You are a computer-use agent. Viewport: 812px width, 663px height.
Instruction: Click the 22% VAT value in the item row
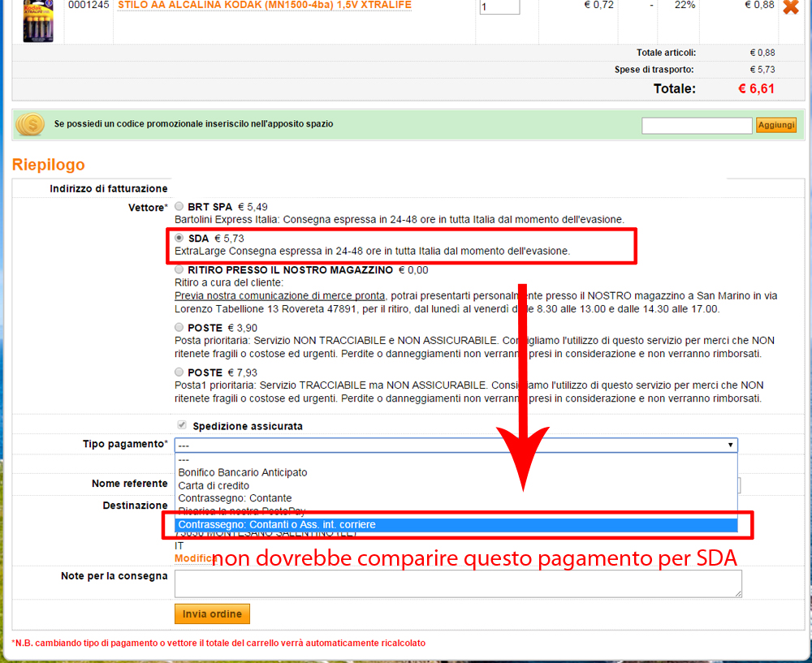click(685, 5)
